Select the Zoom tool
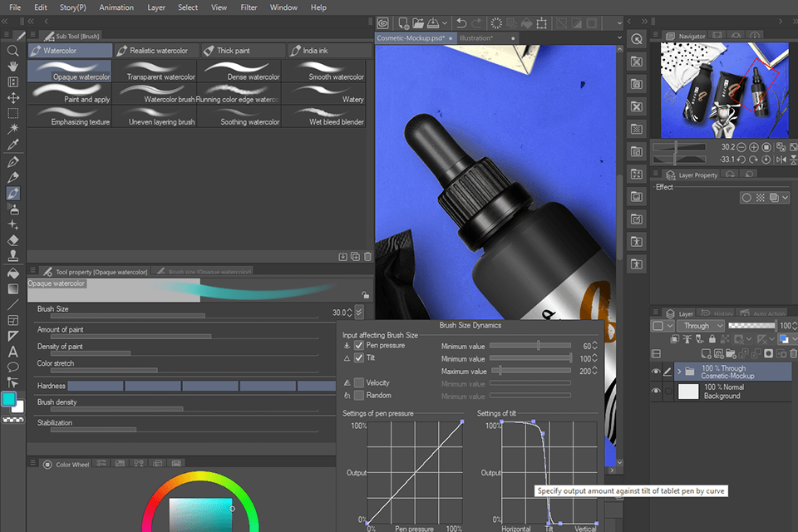The width and height of the screenshot is (798, 532). pyautogui.click(x=12, y=50)
